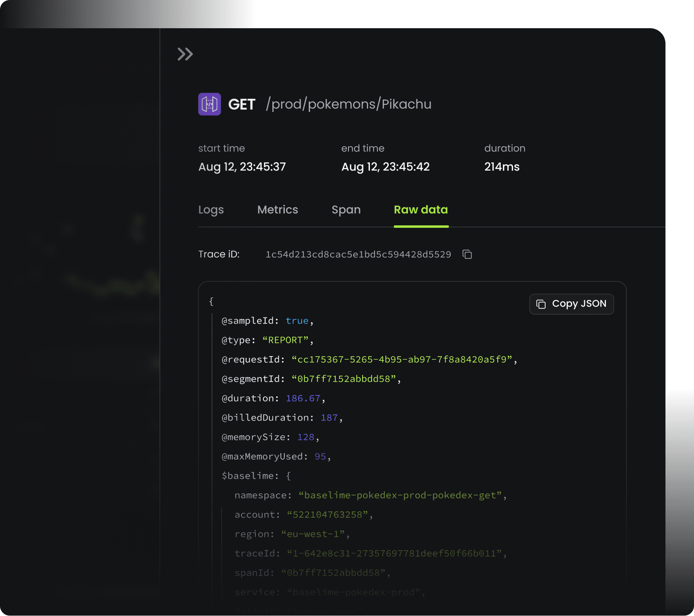The height and width of the screenshot is (616, 694).
Task: Click the Trace ID hash value
Action: [x=358, y=254]
